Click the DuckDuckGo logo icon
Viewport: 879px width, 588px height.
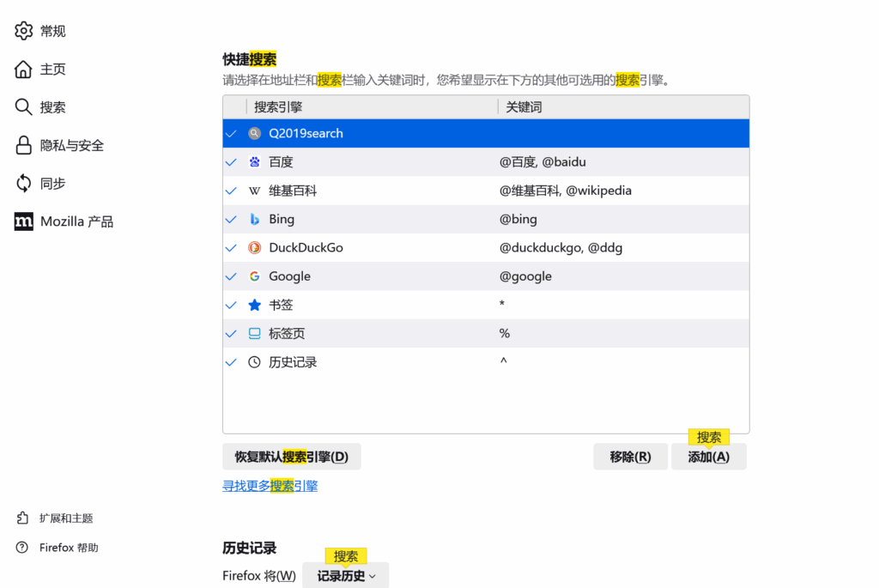point(254,248)
